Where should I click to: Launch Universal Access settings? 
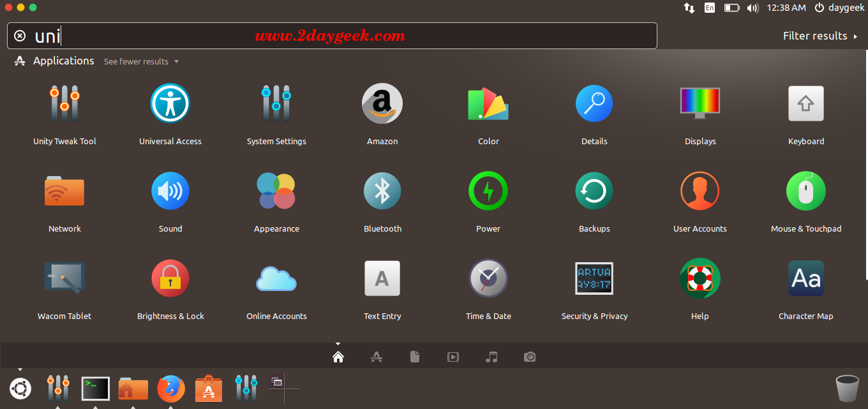click(170, 103)
